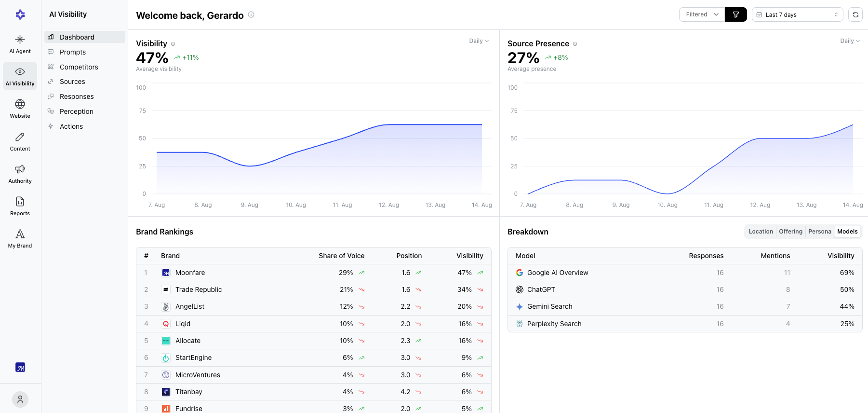Open the AI Agent section
868x413 pixels.
pyautogui.click(x=20, y=44)
